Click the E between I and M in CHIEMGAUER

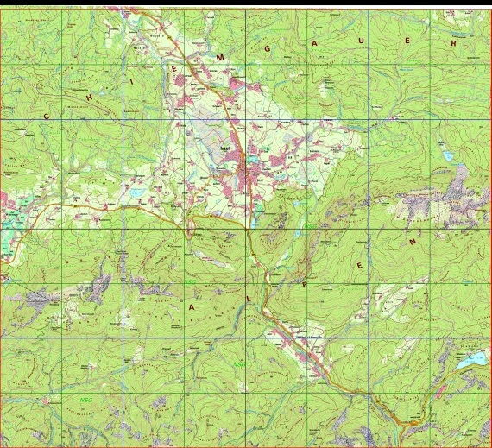(x=173, y=69)
